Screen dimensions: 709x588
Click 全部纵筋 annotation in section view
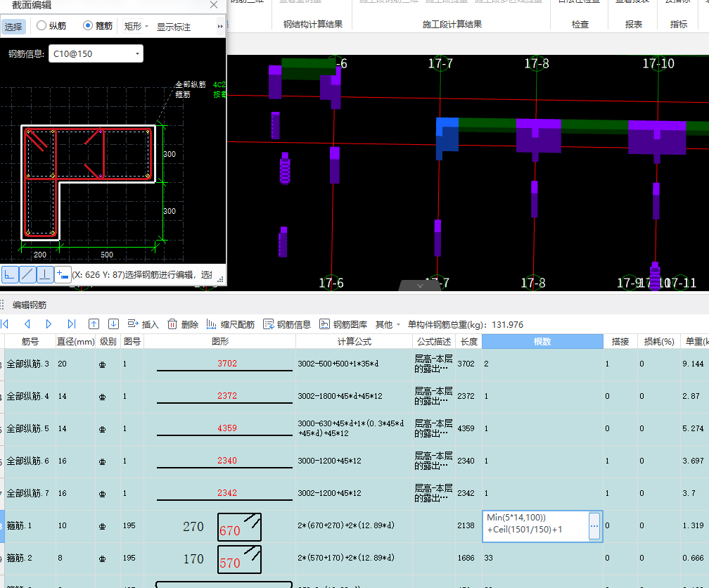tap(191, 84)
